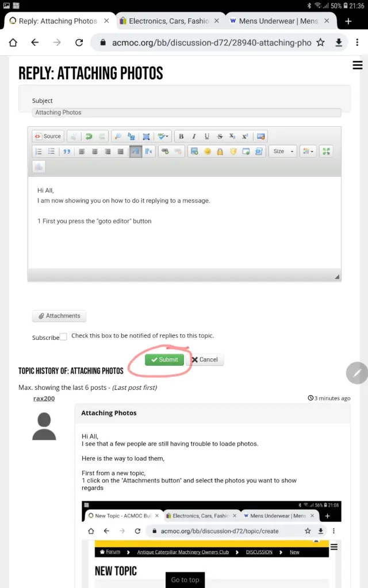368x588 pixels.
Task: Toggle bold formatting in the editor
Action: click(181, 136)
